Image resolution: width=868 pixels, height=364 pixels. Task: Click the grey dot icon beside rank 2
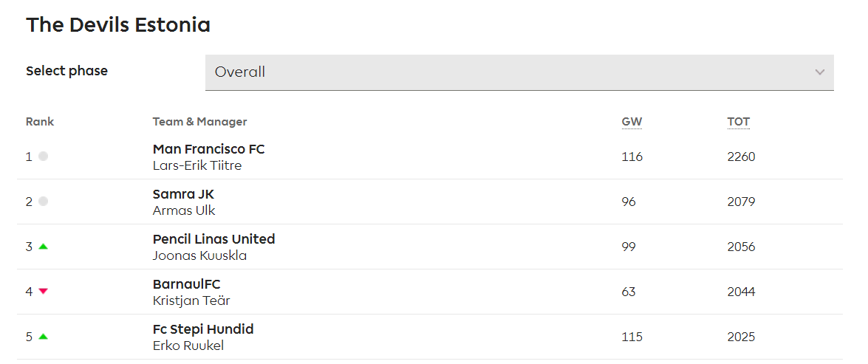(44, 202)
